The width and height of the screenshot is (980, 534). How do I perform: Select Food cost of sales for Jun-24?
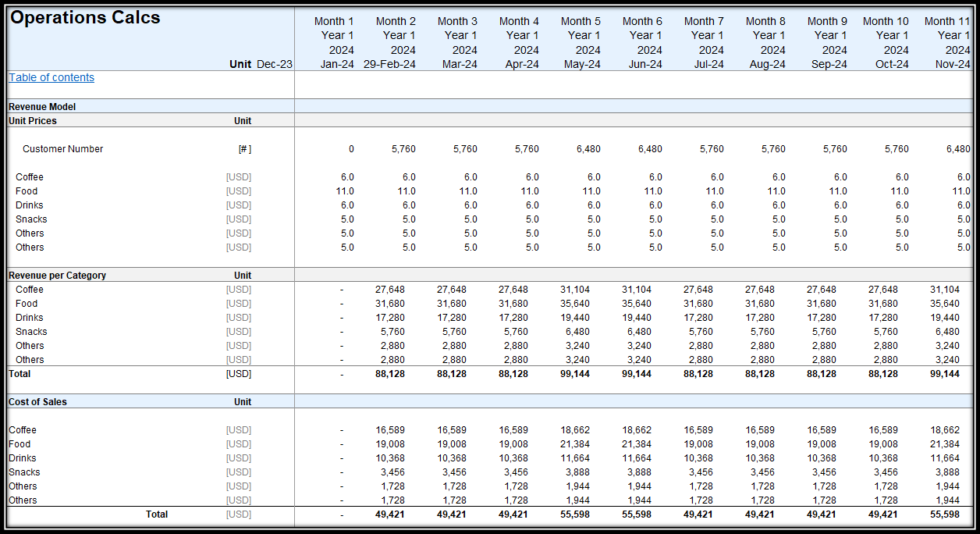pyautogui.click(x=637, y=444)
